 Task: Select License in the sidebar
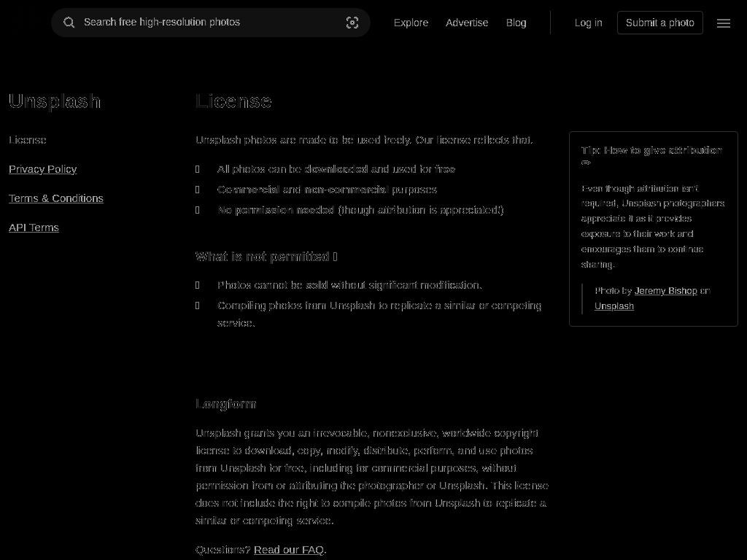[x=28, y=140]
